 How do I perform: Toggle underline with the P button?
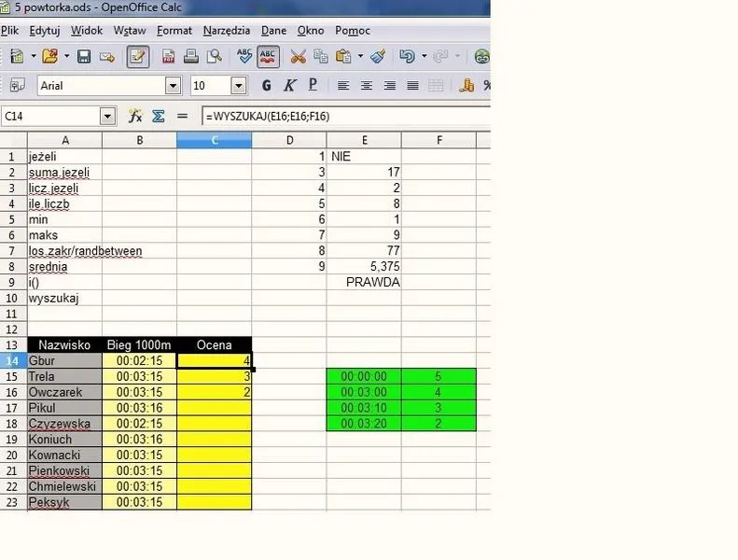[313, 85]
